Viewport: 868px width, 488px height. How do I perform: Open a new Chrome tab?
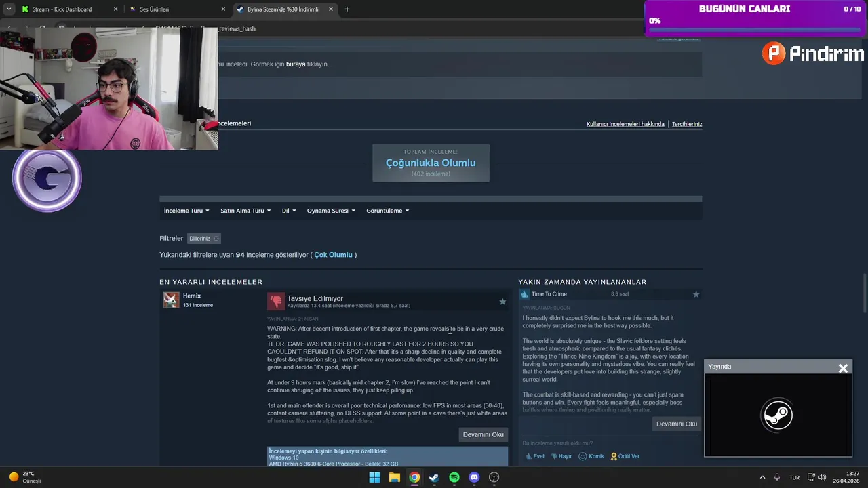click(347, 9)
